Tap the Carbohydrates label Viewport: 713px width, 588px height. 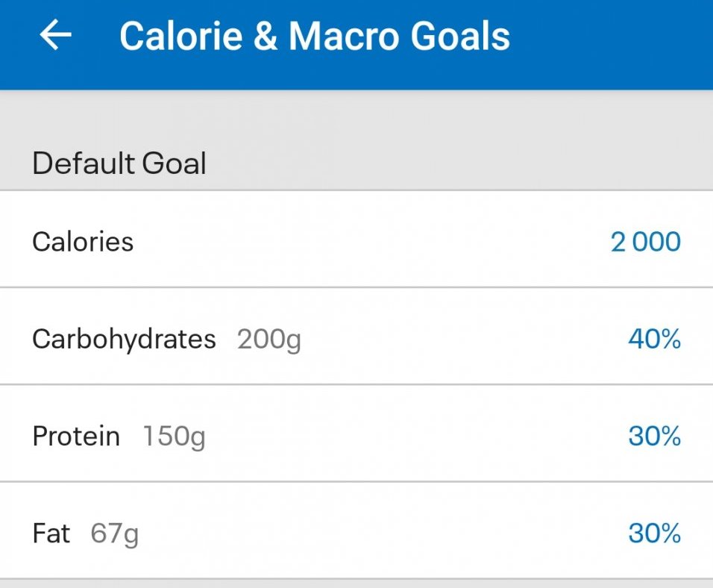tap(124, 340)
